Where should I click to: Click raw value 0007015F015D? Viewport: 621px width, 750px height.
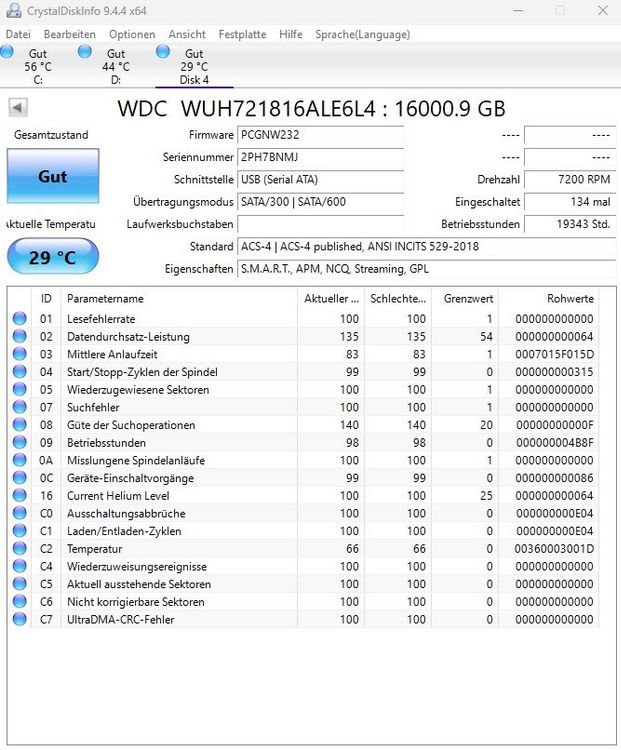pos(554,354)
